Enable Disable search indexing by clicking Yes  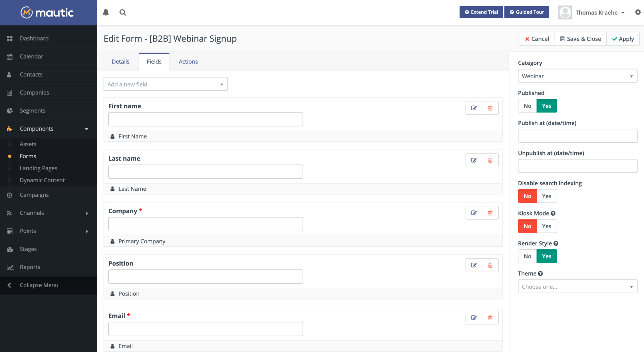click(547, 196)
